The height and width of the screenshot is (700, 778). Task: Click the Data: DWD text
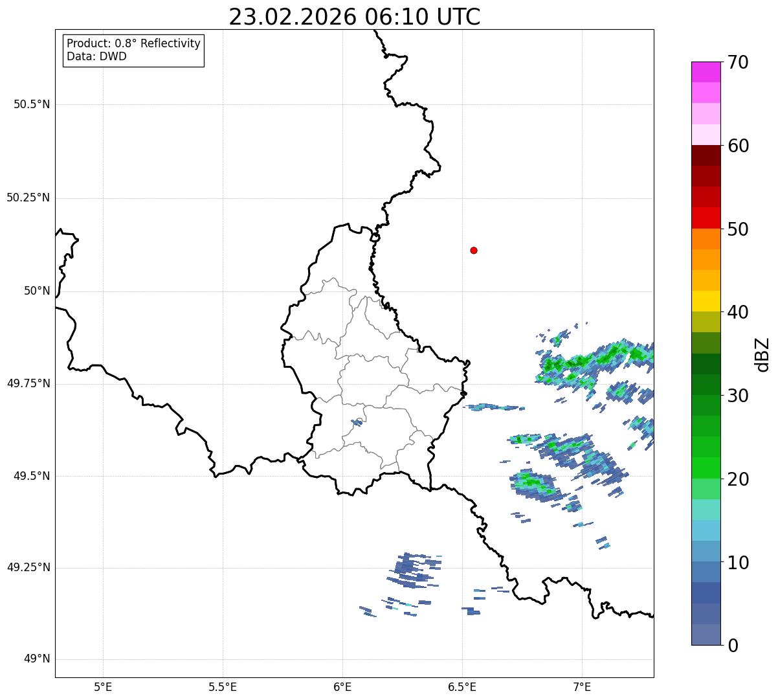[96, 56]
